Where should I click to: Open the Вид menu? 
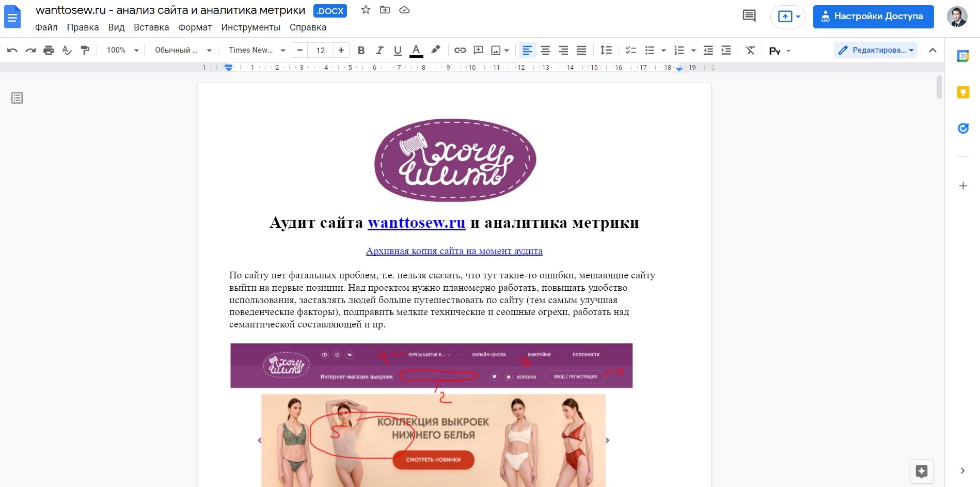(116, 27)
